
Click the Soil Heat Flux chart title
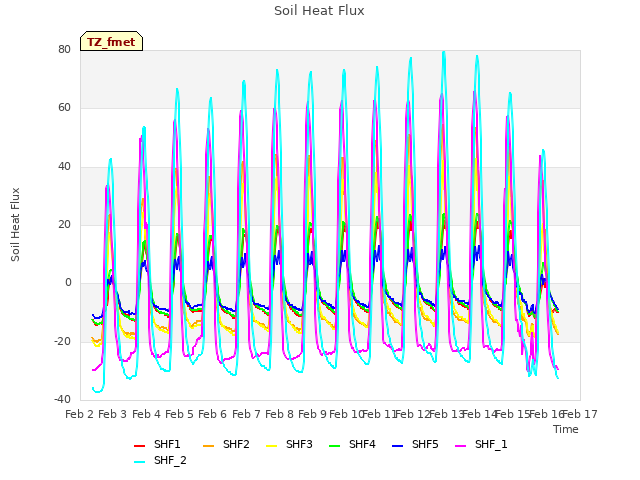319,11
